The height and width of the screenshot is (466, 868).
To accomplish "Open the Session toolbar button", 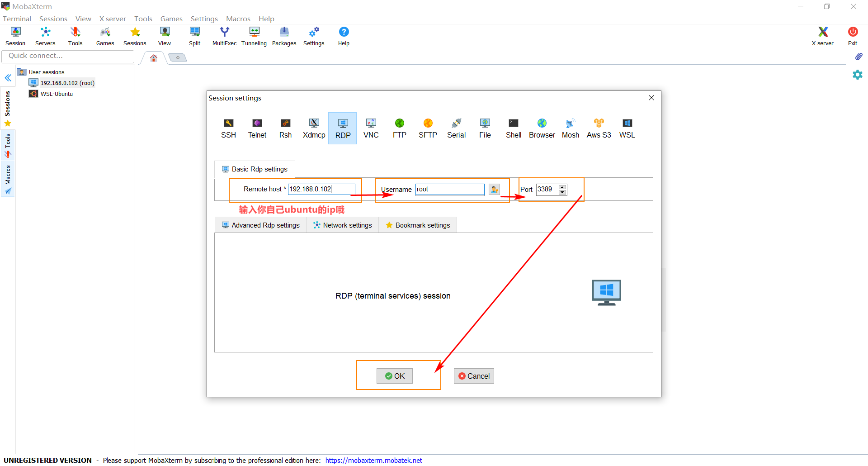I will click(x=15, y=36).
